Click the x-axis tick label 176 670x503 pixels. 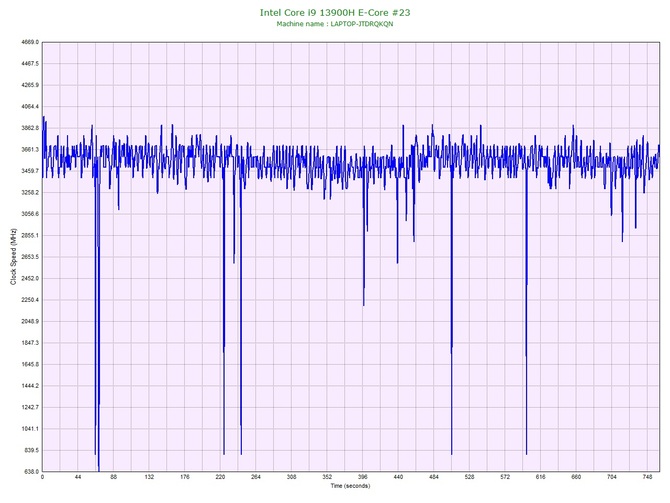(x=185, y=477)
